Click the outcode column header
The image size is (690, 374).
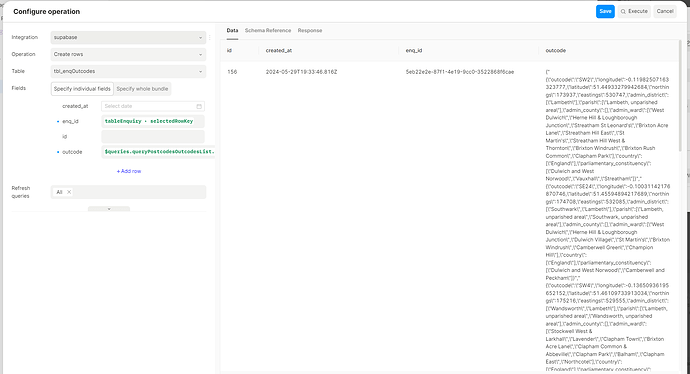556,51
